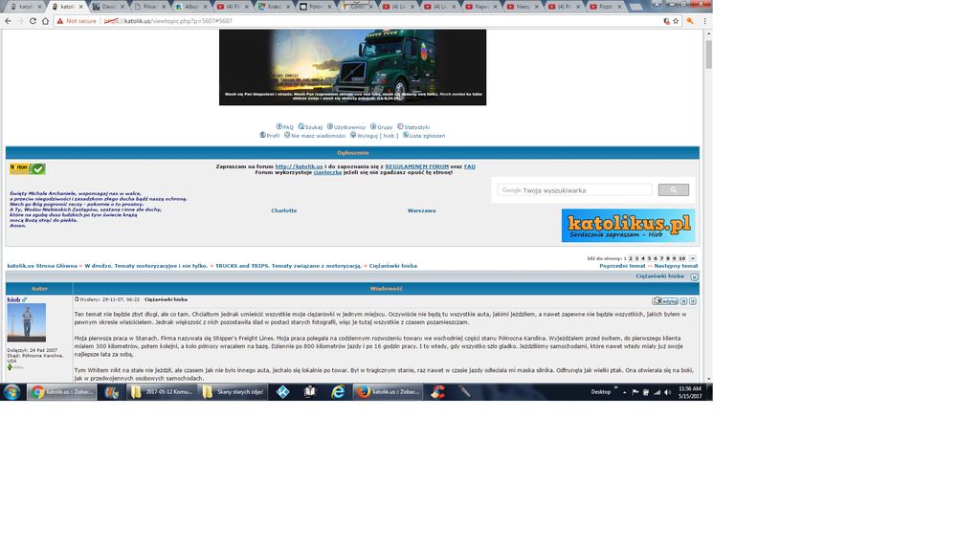Image resolution: width=980 pixels, height=550 pixels.
Task: Click the edytuj post edit button
Action: (x=665, y=301)
